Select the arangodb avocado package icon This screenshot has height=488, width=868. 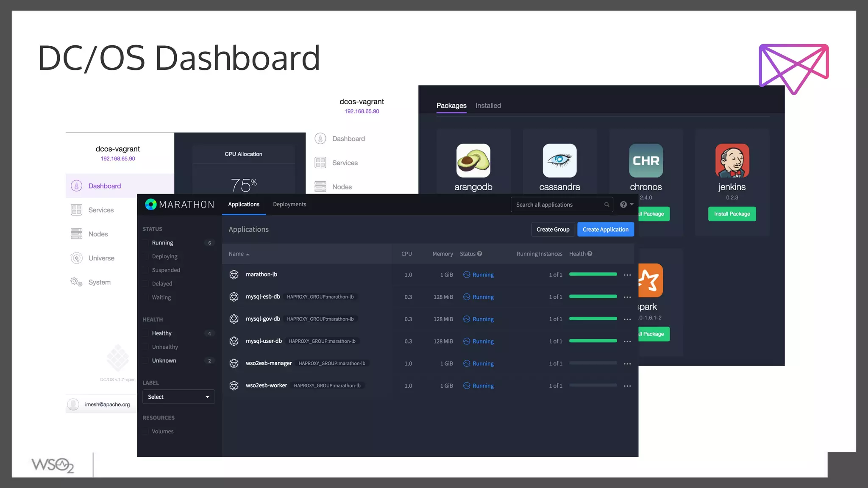click(473, 161)
